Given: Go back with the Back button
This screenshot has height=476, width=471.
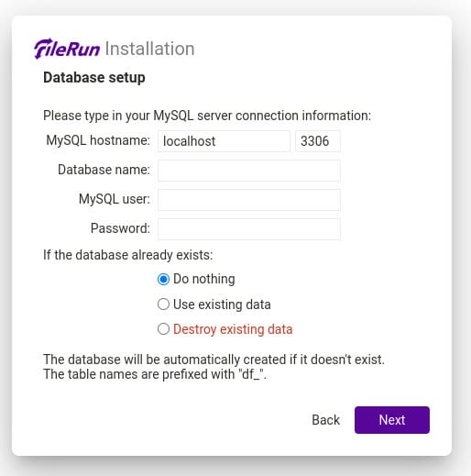Looking at the screenshot, I should click(325, 420).
